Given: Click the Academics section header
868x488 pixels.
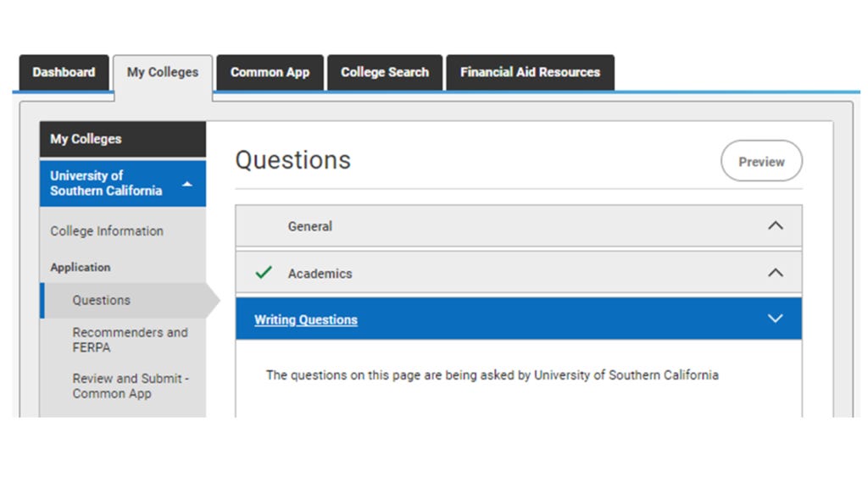Looking at the screenshot, I should [x=320, y=273].
